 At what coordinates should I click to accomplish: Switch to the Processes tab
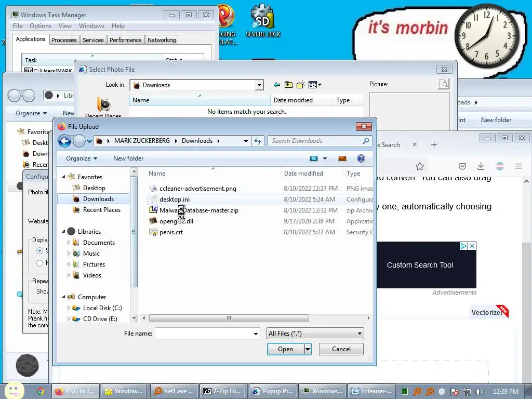pos(64,40)
